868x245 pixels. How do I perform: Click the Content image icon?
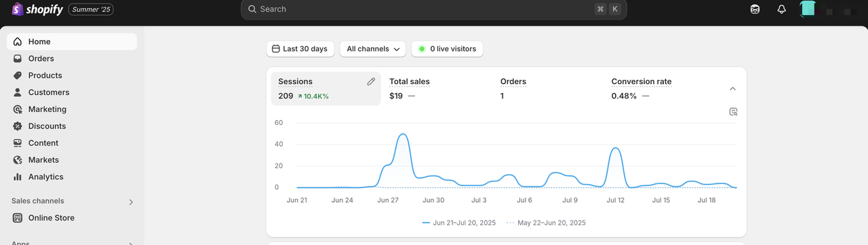click(x=18, y=143)
